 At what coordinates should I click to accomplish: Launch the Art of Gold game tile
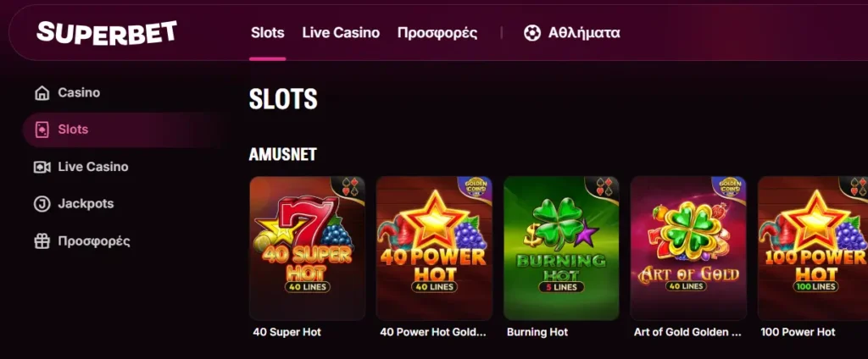tap(688, 248)
